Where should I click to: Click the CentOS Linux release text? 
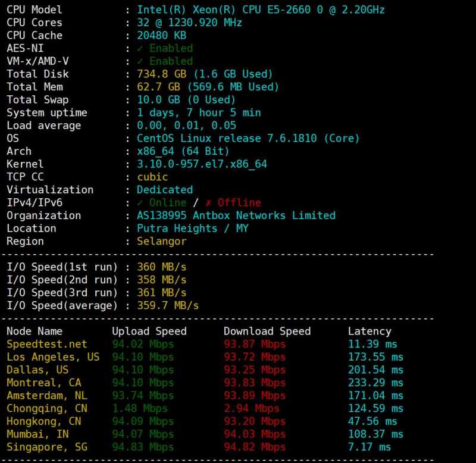[x=248, y=138]
